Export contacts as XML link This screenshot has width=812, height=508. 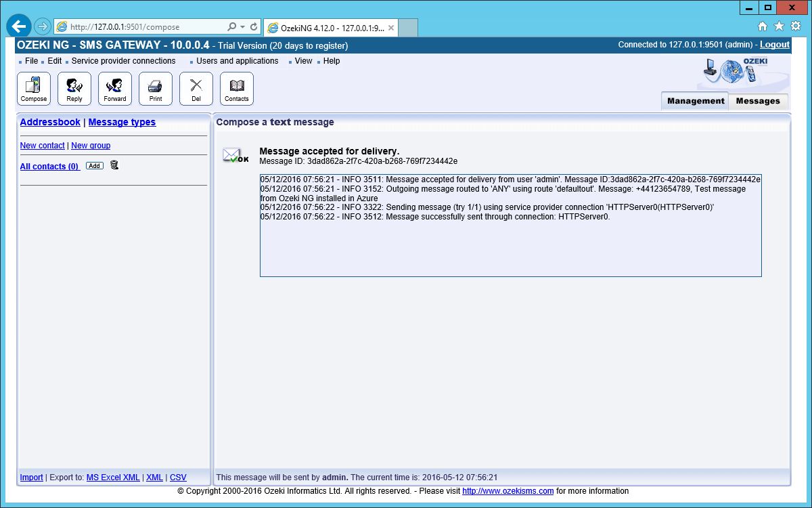[154, 478]
